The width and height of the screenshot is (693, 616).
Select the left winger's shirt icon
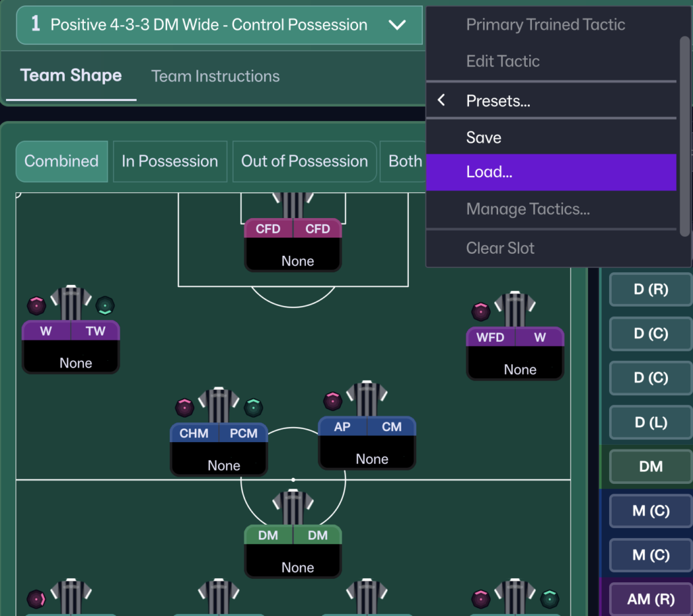(x=70, y=303)
